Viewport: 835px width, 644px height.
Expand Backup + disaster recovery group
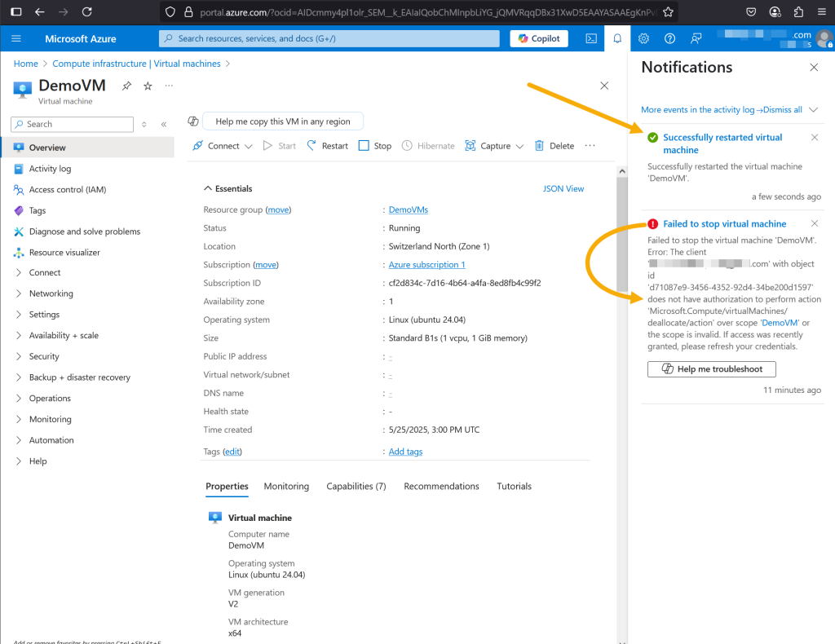19,377
